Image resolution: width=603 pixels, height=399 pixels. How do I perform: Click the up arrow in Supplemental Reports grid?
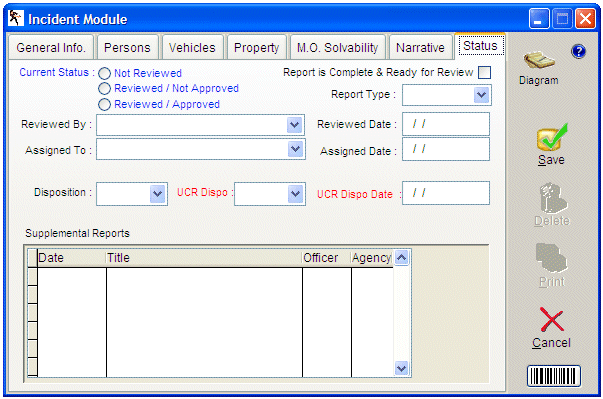pyautogui.click(x=401, y=258)
